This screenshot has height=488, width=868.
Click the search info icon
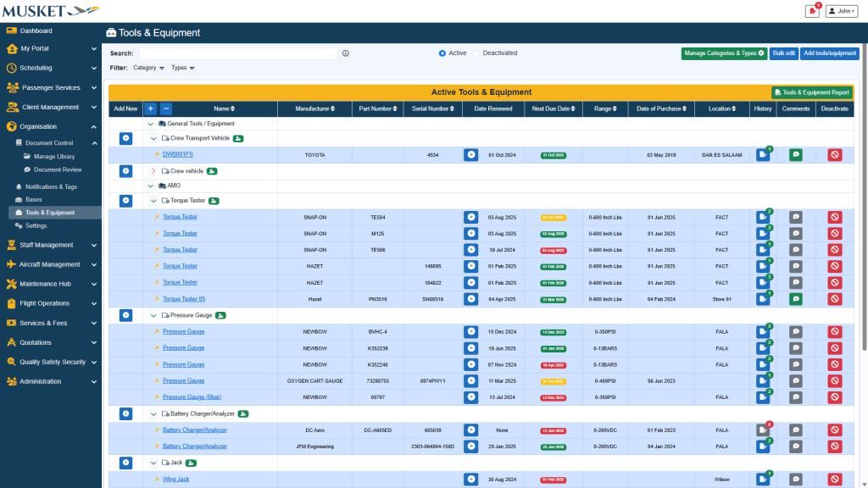click(x=346, y=53)
